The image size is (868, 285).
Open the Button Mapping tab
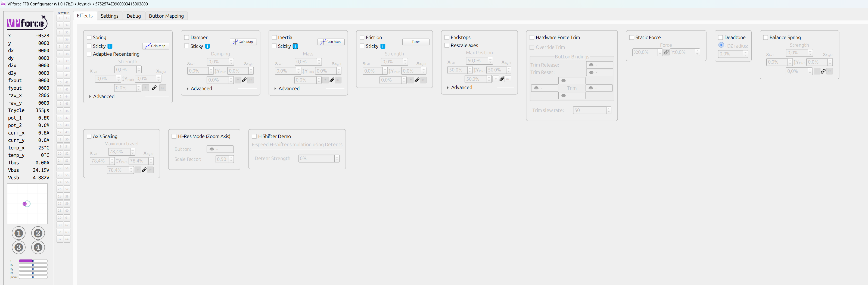166,16
